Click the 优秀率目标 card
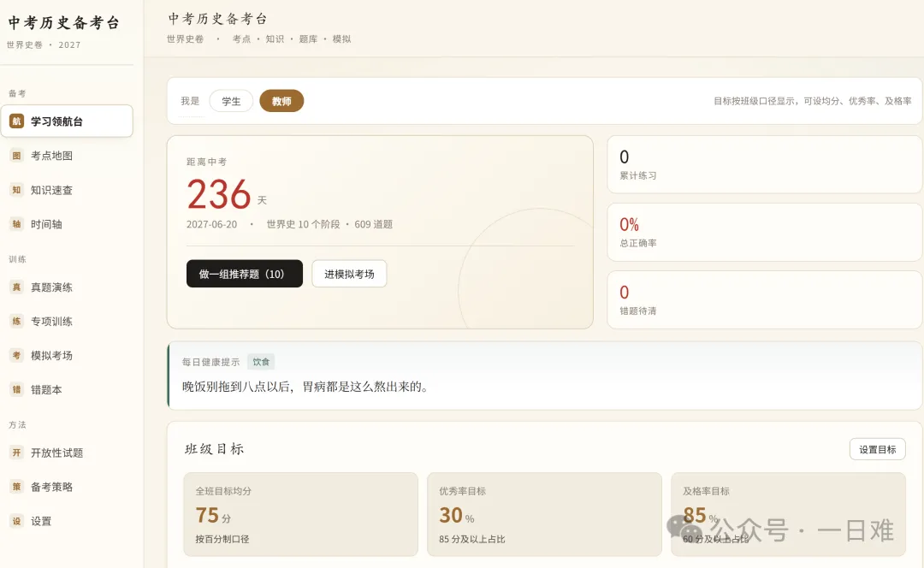Screen dimensions: 924x568 544,514
